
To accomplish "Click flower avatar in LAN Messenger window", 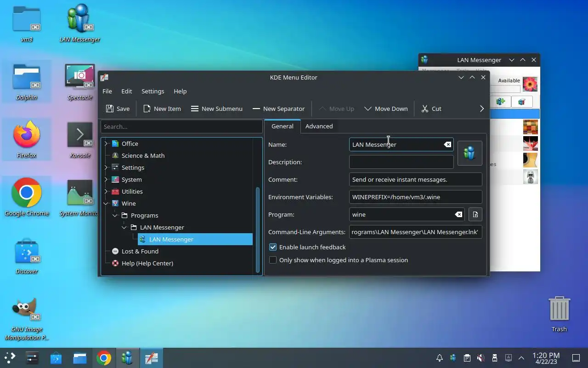I will pyautogui.click(x=530, y=84).
